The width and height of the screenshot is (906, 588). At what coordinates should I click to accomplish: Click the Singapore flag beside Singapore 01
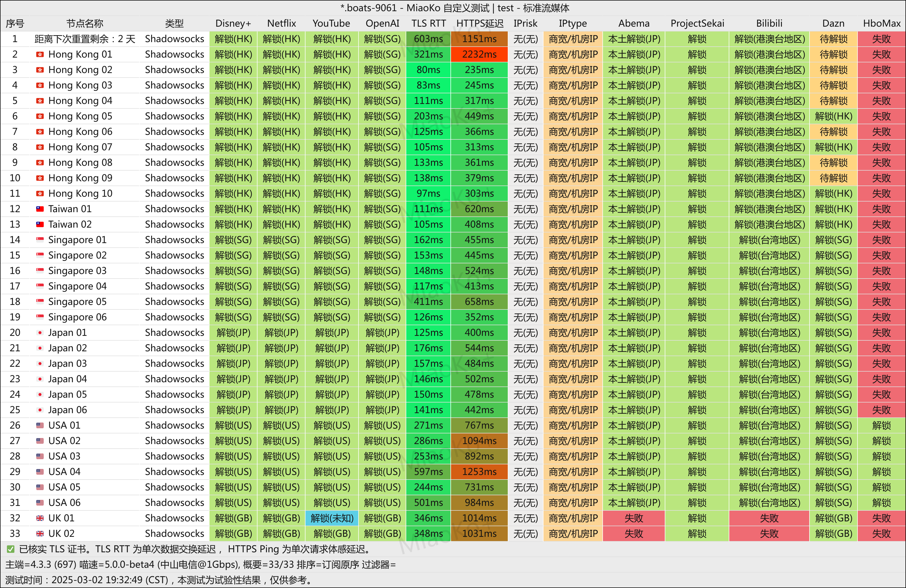pos(40,240)
